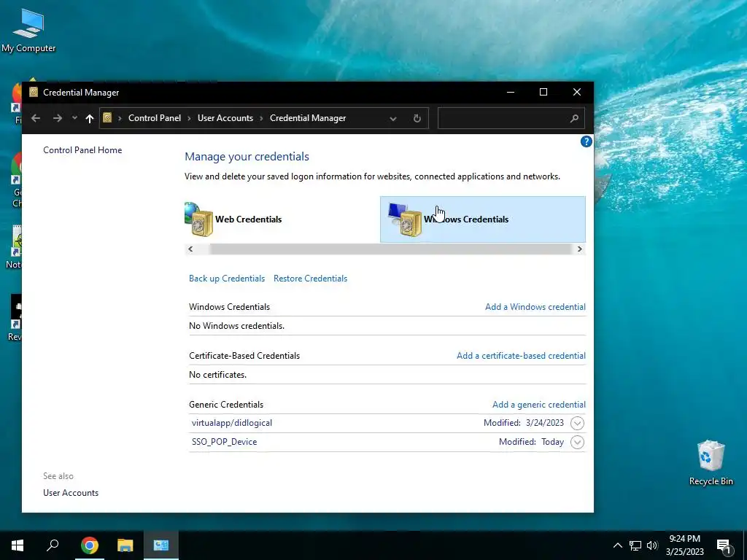Expand the virtualapp/didlogical chevron
The height and width of the screenshot is (560, 747).
point(577,423)
